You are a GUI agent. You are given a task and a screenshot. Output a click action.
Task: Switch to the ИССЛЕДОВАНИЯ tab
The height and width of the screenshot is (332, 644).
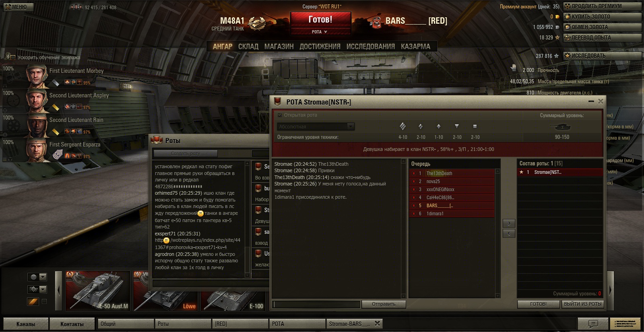coord(370,46)
